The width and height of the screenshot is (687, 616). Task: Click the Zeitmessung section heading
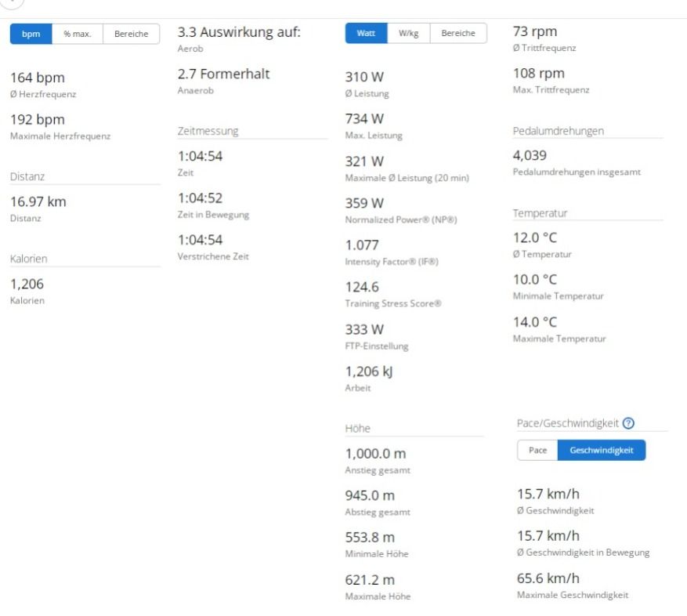click(x=208, y=131)
